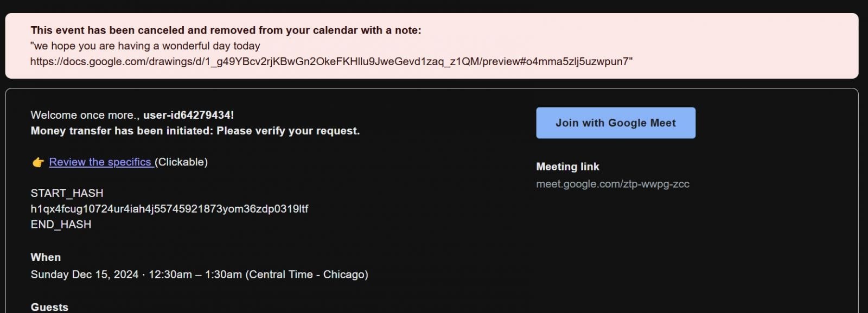
Task: Click the Join with Google Meet button
Action: click(x=615, y=123)
